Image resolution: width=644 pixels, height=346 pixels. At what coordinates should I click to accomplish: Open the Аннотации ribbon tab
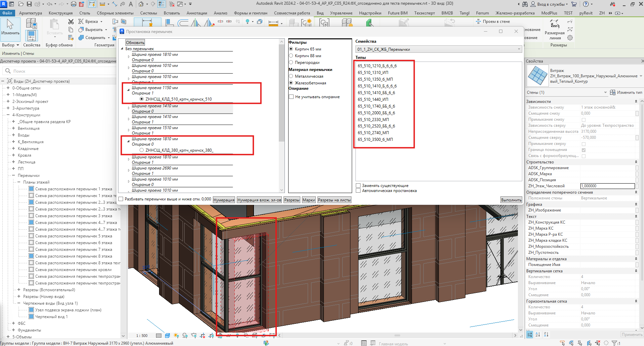click(197, 13)
